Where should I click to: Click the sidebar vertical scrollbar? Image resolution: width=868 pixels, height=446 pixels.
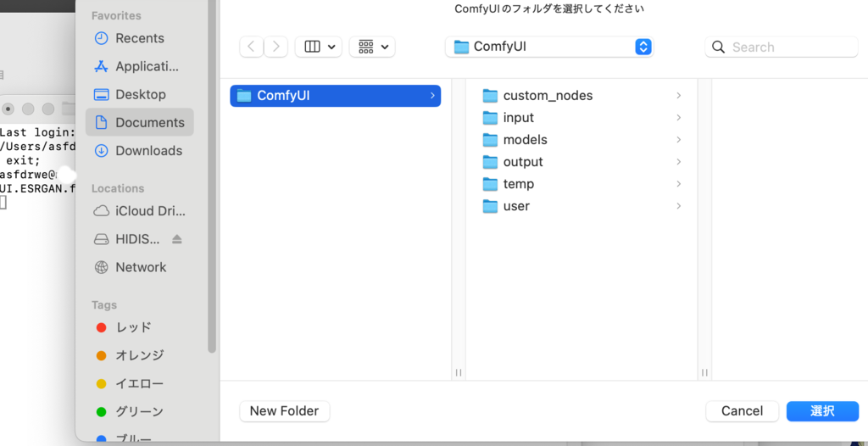(x=211, y=177)
